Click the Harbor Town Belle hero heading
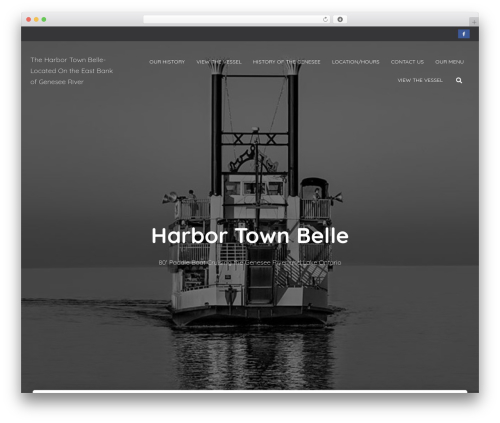500x423 pixels. [250, 236]
